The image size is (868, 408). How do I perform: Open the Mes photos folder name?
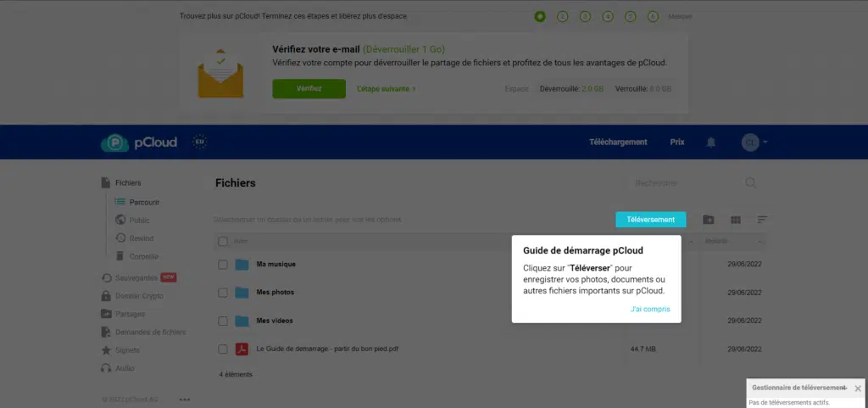(275, 293)
